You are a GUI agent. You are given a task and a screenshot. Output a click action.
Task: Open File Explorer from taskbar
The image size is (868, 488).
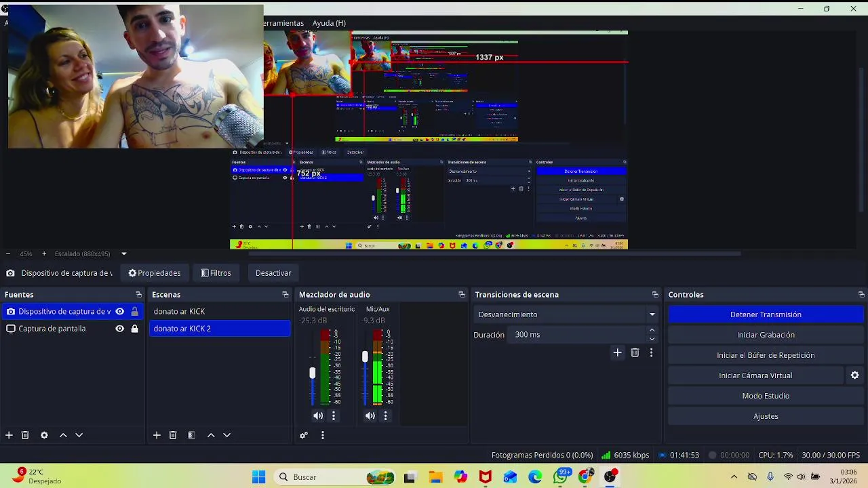click(x=435, y=477)
